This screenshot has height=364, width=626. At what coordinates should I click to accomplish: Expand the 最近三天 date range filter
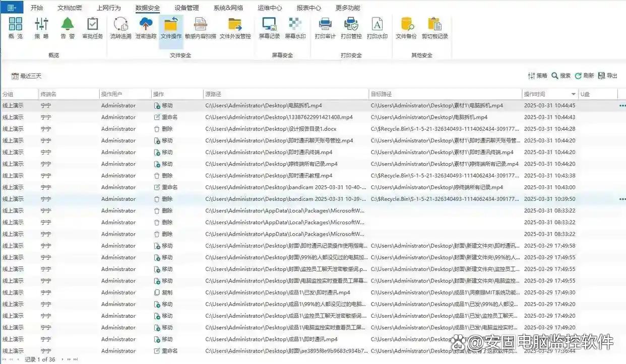tap(27, 76)
